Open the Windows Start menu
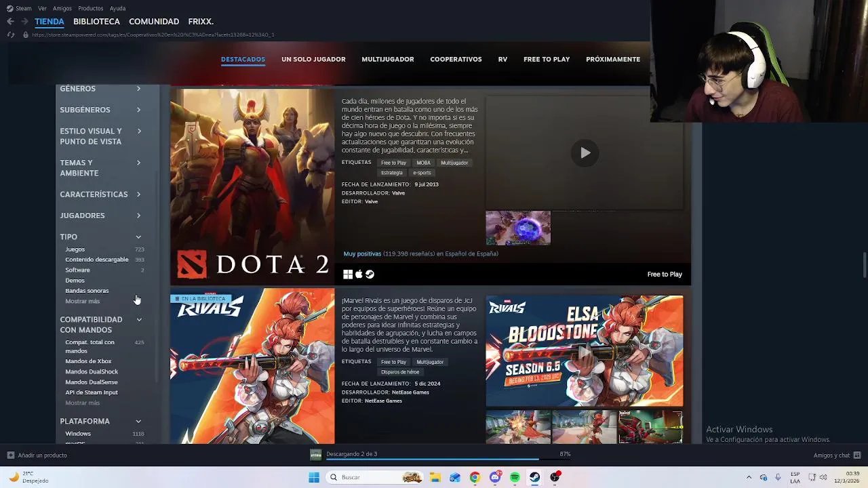This screenshot has height=488, width=868. (314, 477)
